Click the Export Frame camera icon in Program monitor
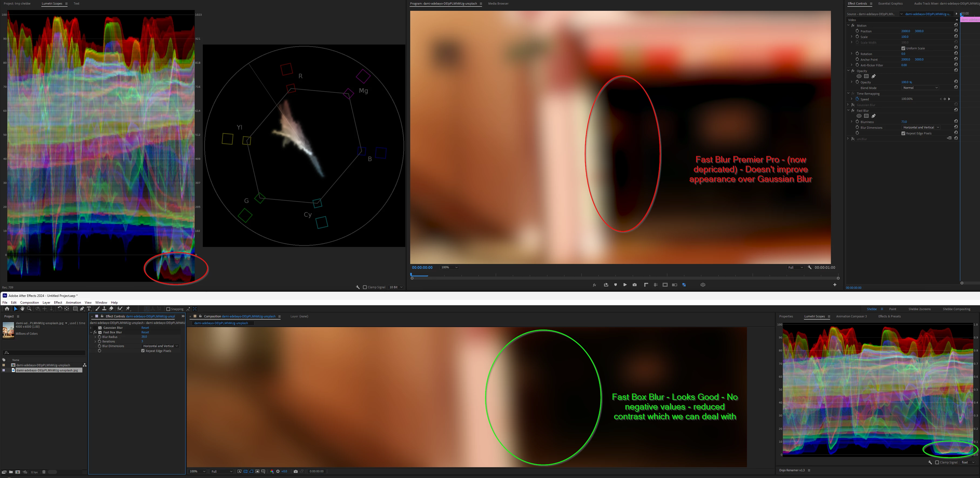Screen dimensions: 980x478 635,285
